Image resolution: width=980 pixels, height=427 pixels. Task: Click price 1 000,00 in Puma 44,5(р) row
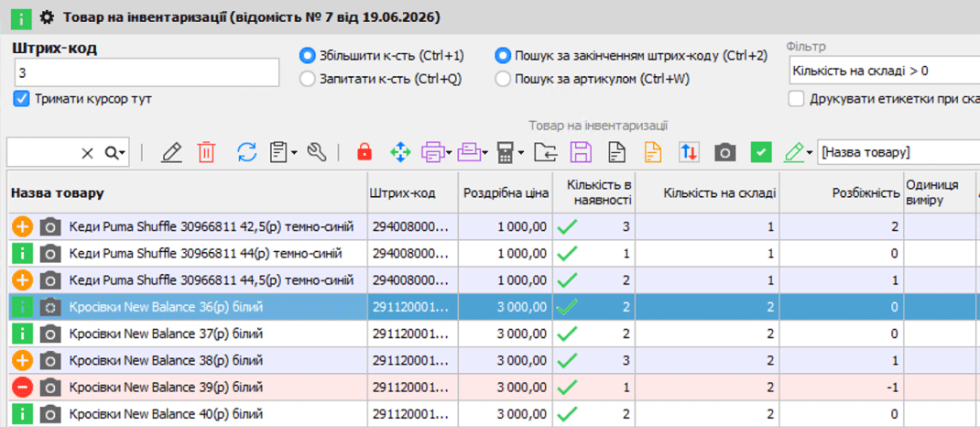pos(506,280)
